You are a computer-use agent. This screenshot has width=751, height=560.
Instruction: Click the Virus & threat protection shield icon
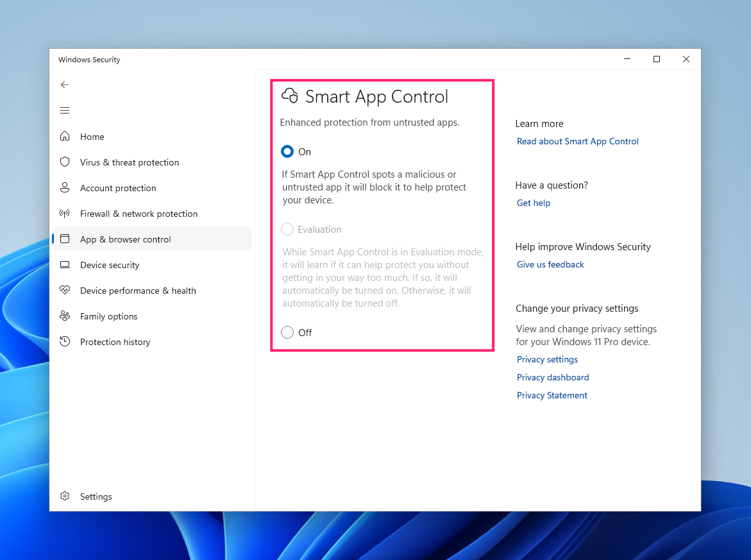(65, 162)
